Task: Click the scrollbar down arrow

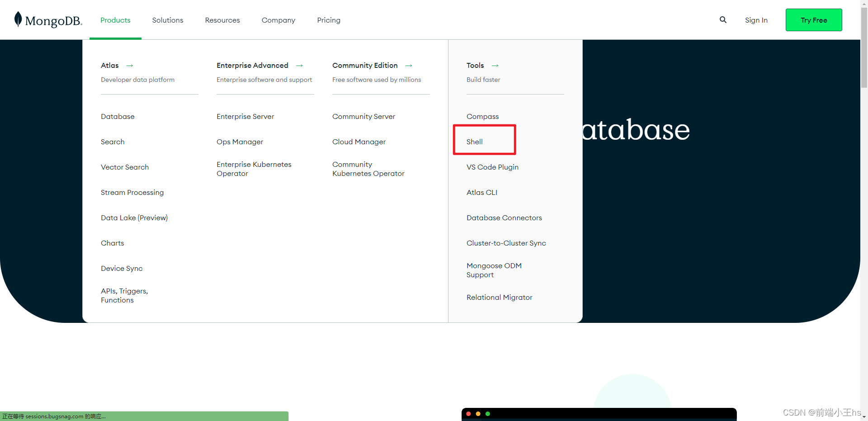Action: coord(864,417)
